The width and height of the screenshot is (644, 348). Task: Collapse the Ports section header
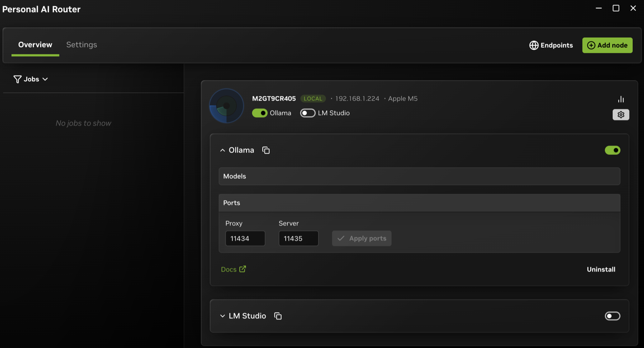(419, 203)
